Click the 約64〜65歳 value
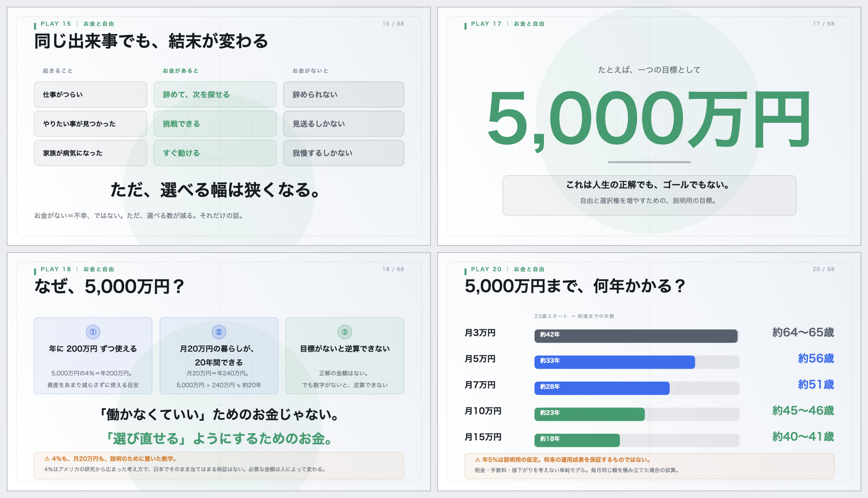 point(803,332)
